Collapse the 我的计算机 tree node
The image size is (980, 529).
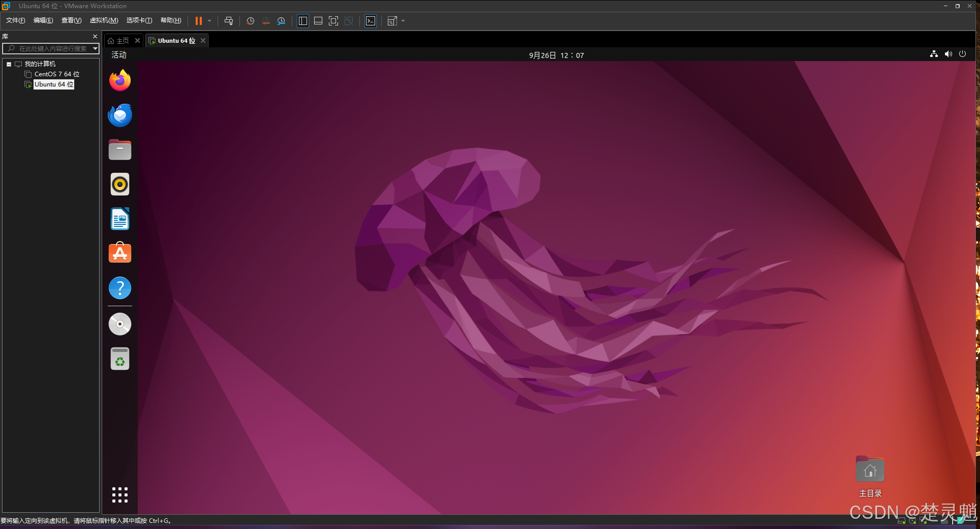tap(9, 64)
